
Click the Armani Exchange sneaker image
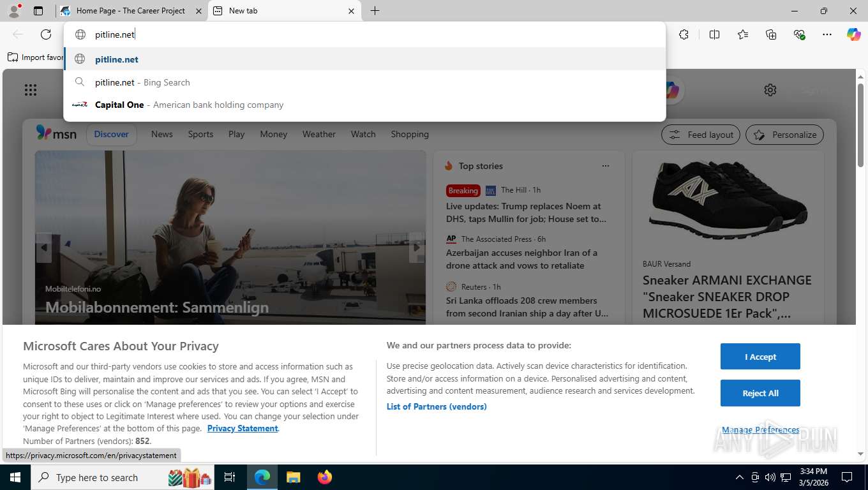point(728,201)
